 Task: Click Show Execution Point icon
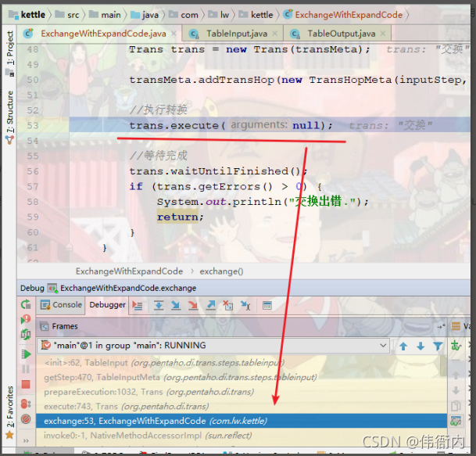138,305
